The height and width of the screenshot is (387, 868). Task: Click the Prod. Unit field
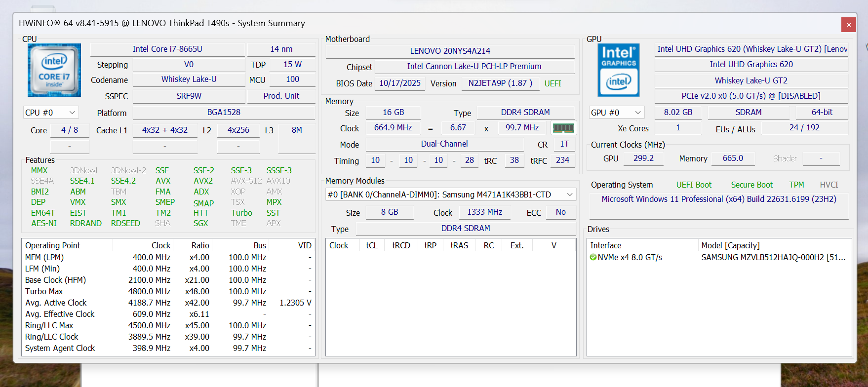pos(281,96)
